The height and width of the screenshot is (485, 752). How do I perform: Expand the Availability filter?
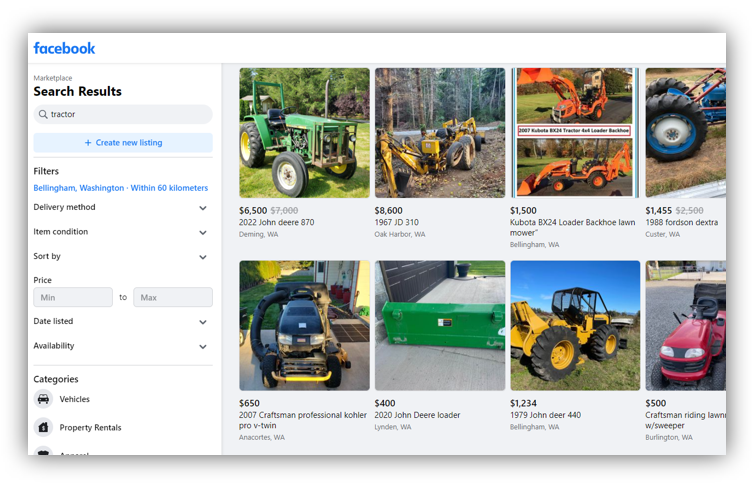pyautogui.click(x=123, y=346)
